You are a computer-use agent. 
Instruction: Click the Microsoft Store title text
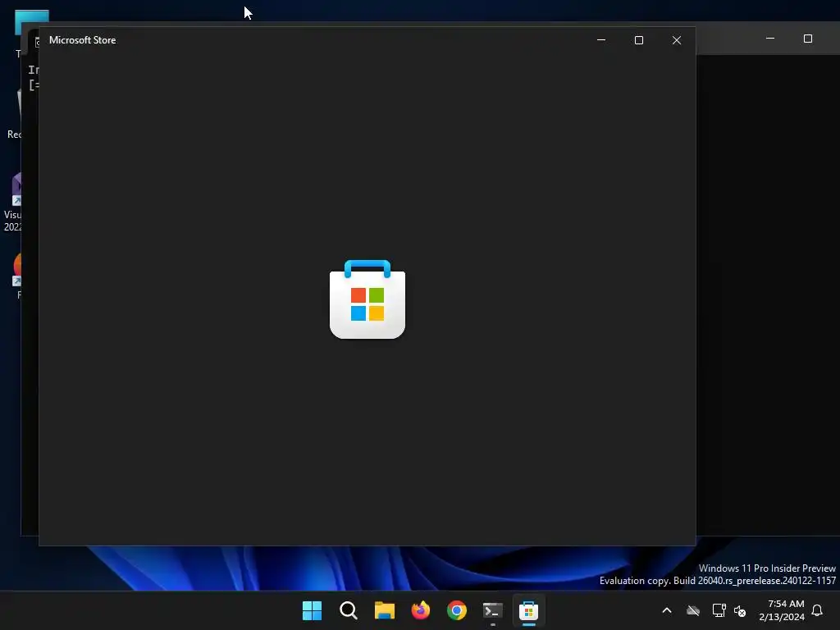click(x=83, y=40)
